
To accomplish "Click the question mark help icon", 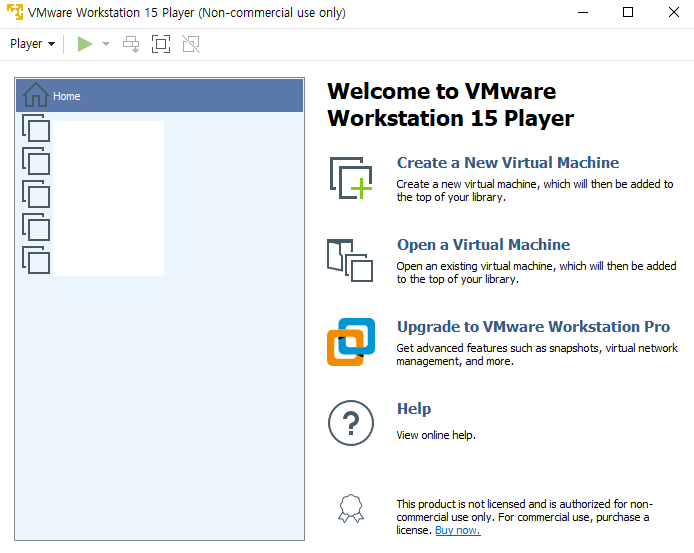I will click(351, 423).
